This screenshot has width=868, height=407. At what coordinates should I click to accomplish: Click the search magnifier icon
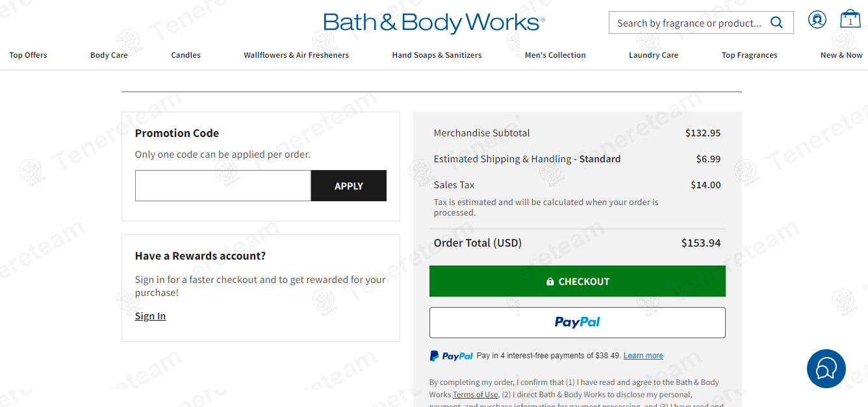(x=776, y=23)
